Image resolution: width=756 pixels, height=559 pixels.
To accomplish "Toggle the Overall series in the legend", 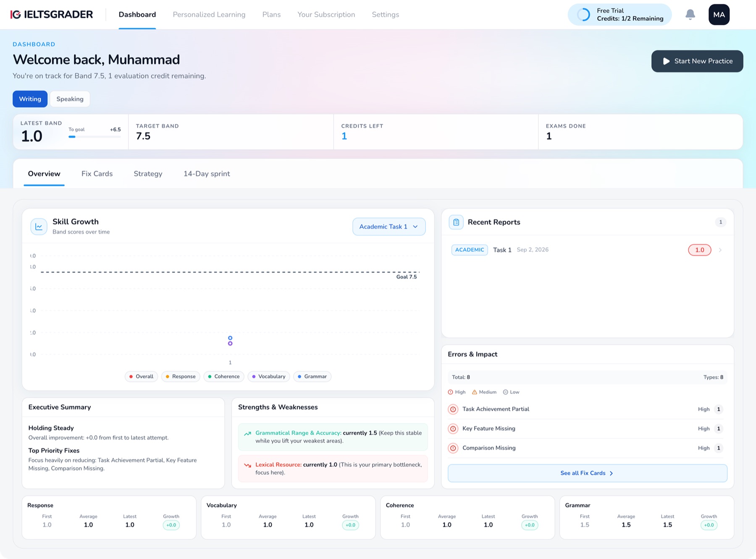I will click(141, 376).
